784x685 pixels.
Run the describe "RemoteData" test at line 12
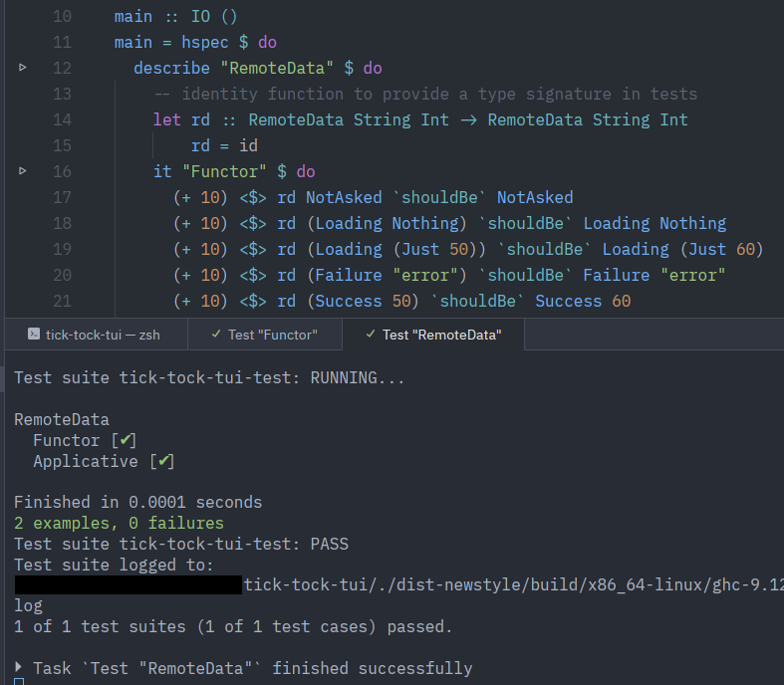click(23, 67)
